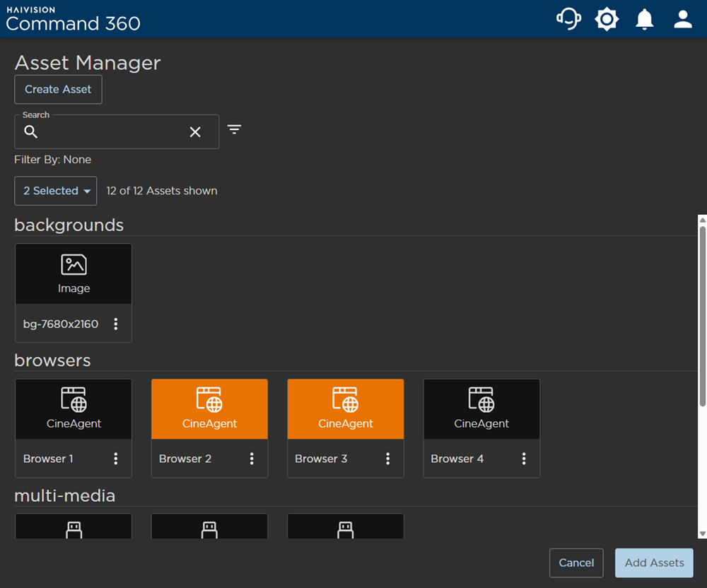Open options menu for Browser 2
The width and height of the screenshot is (707, 588).
tap(252, 459)
